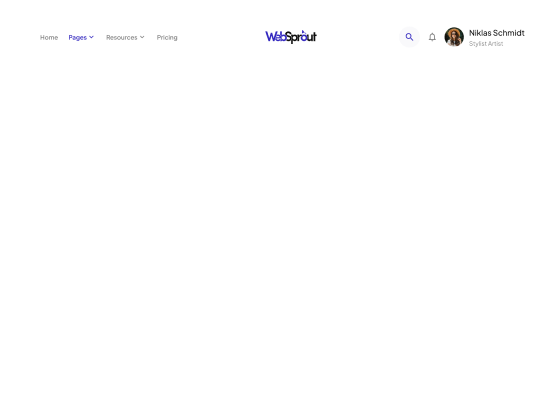Click the woman's face in avatar
The image size is (560, 400).
(454, 35)
